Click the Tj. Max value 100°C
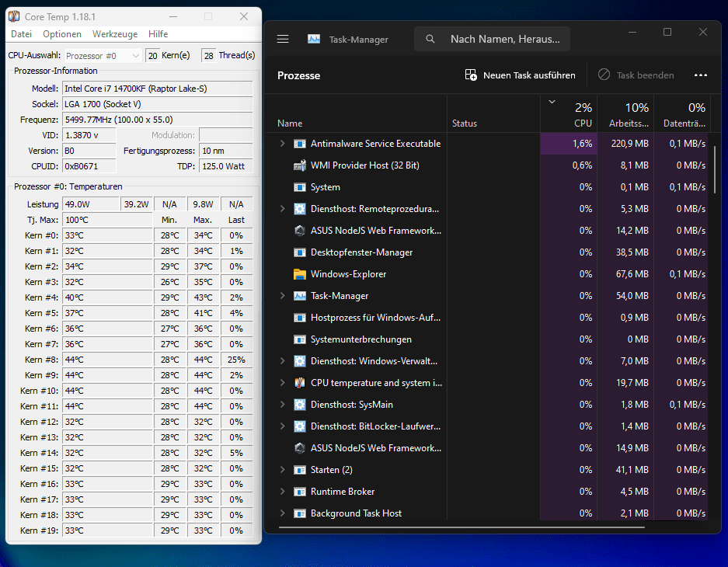Screen dimensions: 728x567 pos(108,220)
